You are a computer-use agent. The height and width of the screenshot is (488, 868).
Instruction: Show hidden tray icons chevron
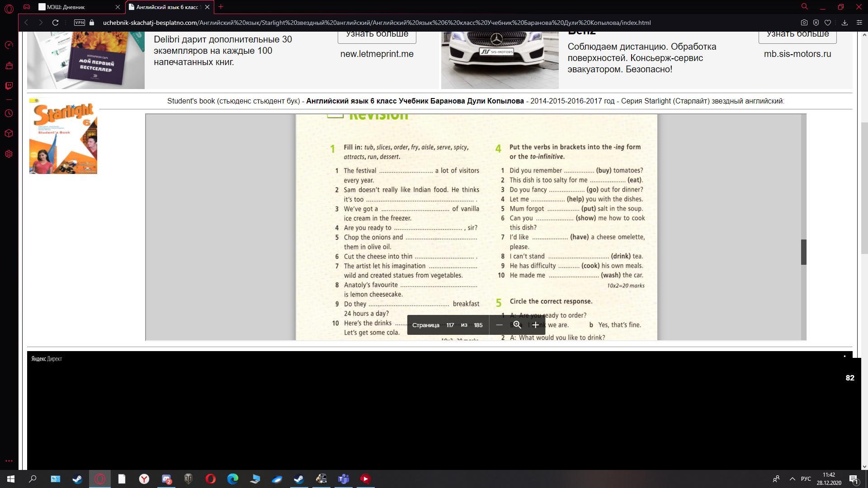[793, 479]
